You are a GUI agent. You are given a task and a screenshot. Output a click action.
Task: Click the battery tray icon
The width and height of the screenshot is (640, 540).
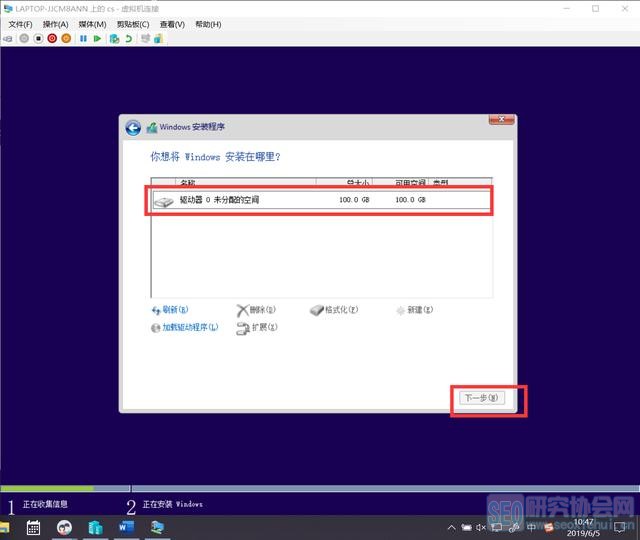[467, 528]
